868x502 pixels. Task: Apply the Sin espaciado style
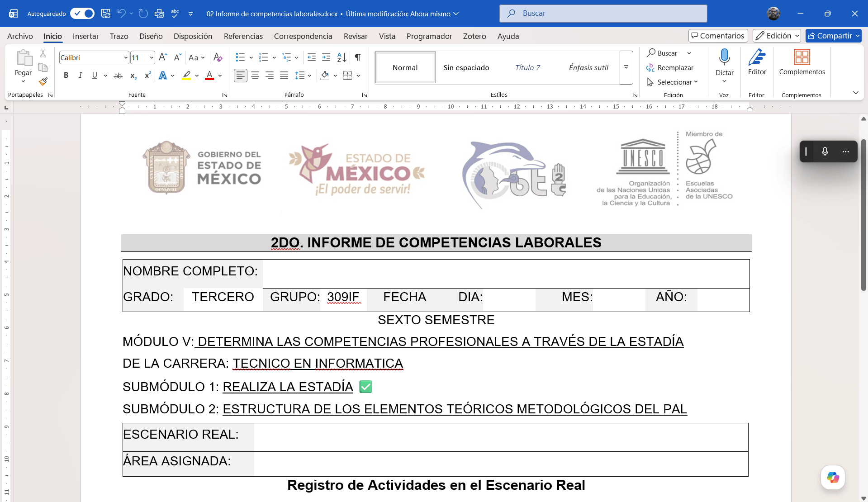pos(466,67)
